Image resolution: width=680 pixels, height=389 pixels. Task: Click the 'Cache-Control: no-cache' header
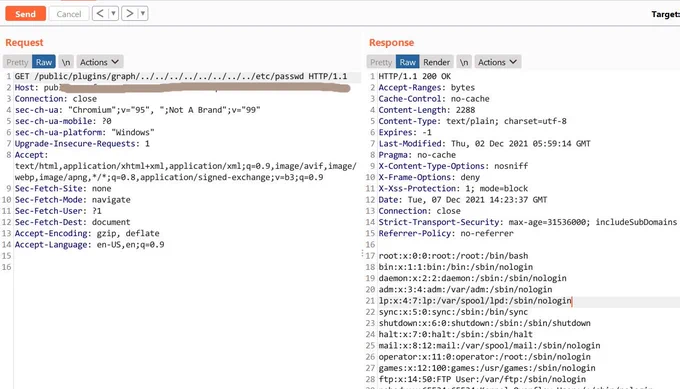pos(434,99)
